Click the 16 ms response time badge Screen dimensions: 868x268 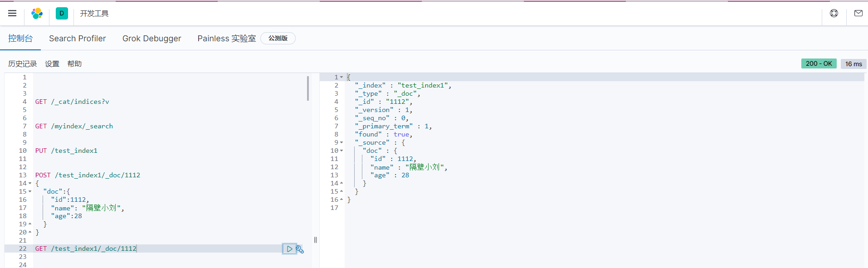click(853, 64)
